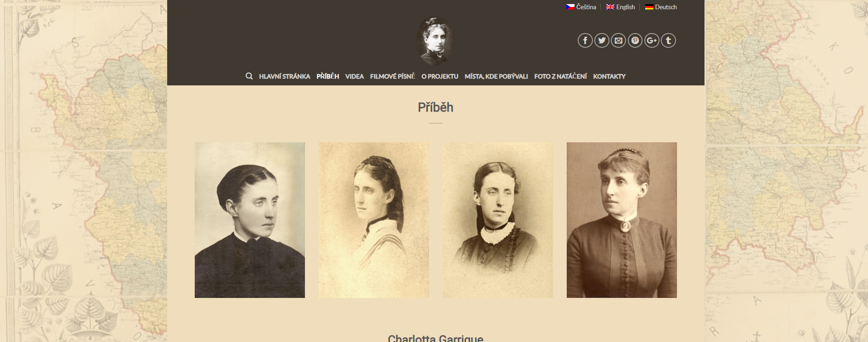The width and height of the screenshot is (868, 342).
Task: Switch language to Deutsch
Action: click(x=661, y=7)
